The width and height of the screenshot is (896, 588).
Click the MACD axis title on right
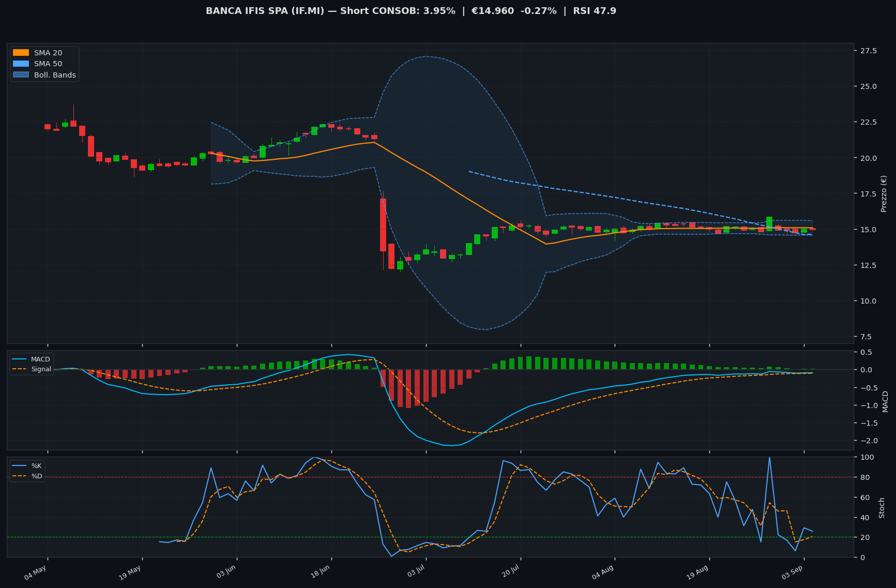[x=885, y=401]
